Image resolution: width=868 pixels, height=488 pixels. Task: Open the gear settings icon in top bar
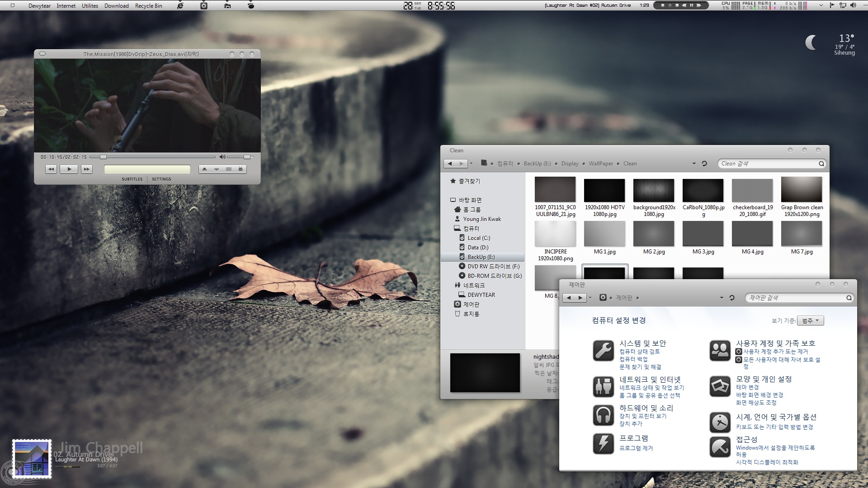coord(204,5)
